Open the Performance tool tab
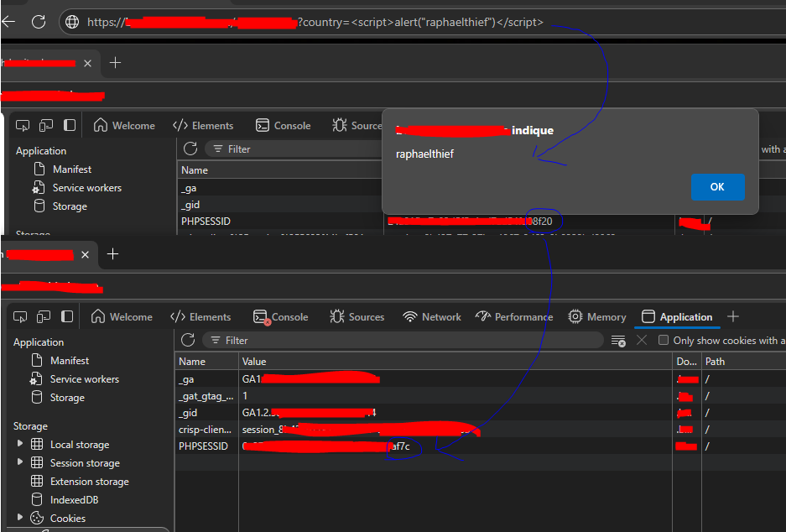This screenshot has height=532, width=786. (x=513, y=317)
